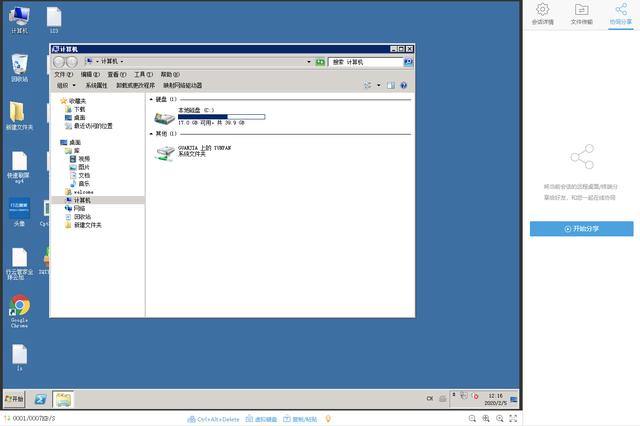Expand the address bar history dropdown arrow

point(309,62)
